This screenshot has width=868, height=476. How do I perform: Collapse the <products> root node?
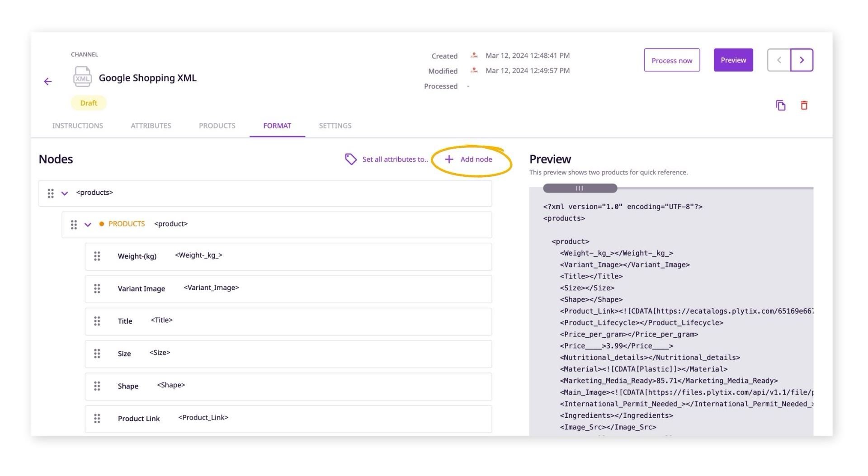coord(65,193)
